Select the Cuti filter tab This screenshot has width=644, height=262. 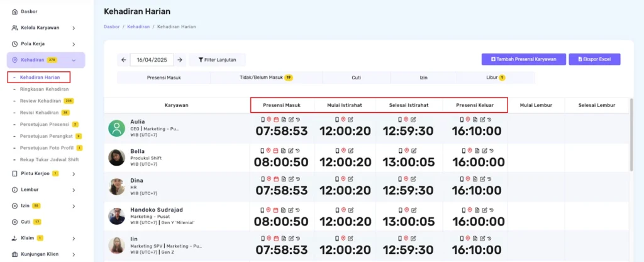[x=356, y=77]
